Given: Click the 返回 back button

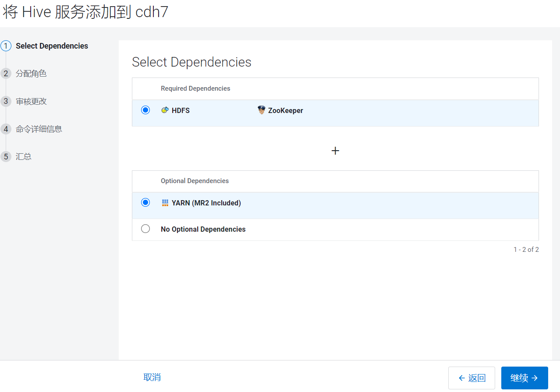Looking at the screenshot, I should point(471,378).
